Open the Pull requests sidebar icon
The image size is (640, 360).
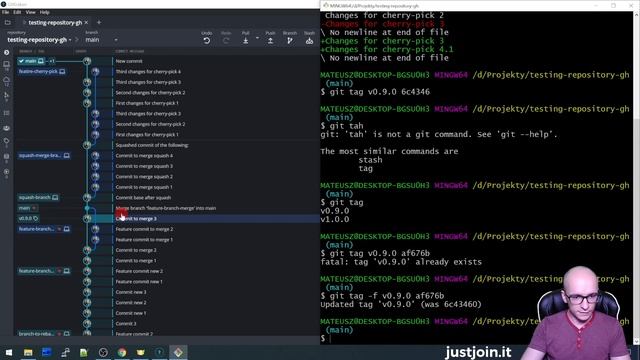click(7, 96)
